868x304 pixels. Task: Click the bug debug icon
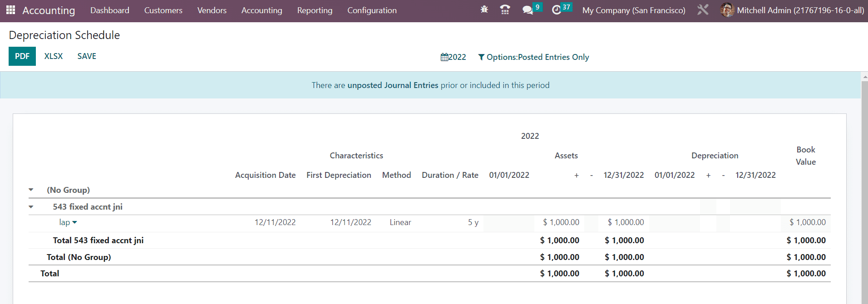coord(484,10)
